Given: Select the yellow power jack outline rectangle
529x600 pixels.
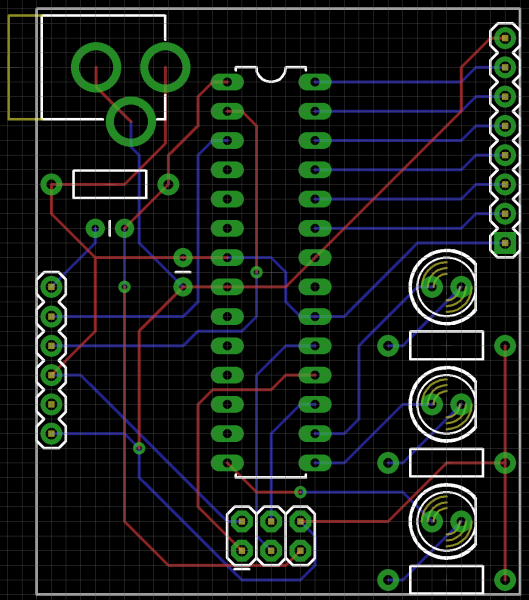Looking at the screenshot, I should point(25,67).
